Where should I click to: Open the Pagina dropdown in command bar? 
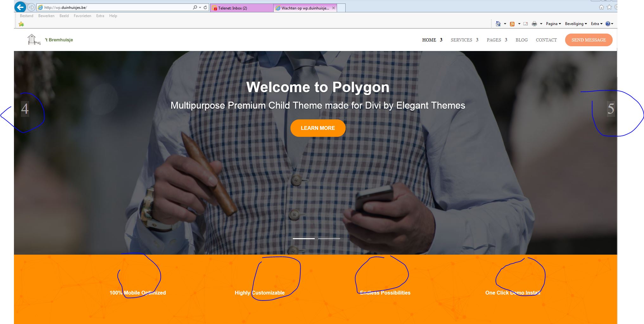click(x=553, y=24)
